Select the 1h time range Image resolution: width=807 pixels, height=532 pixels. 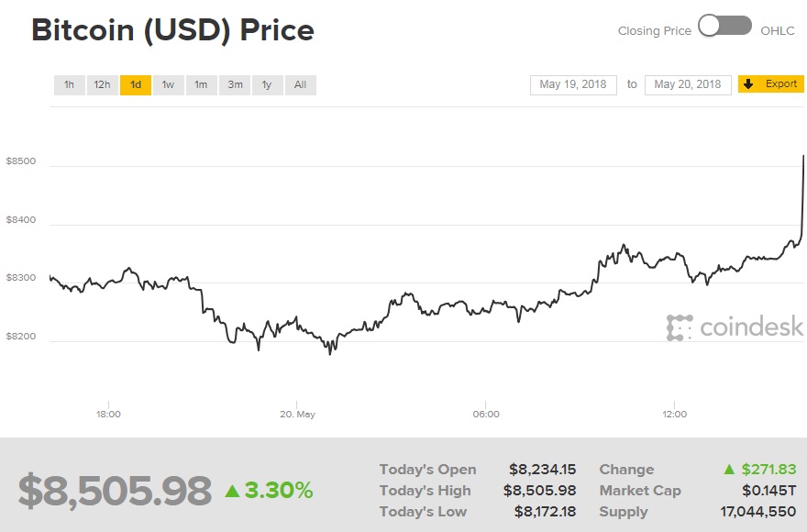(x=69, y=84)
